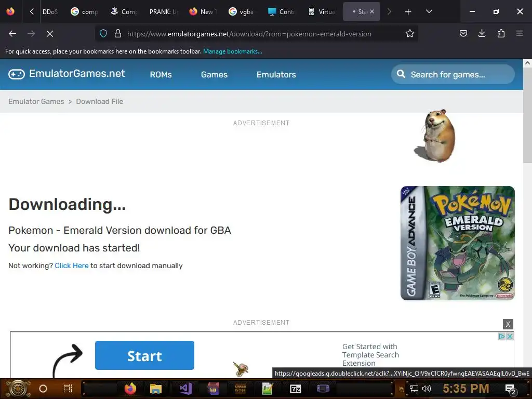Stop loading the page
Screen dimensions: 532x399
[49, 34]
